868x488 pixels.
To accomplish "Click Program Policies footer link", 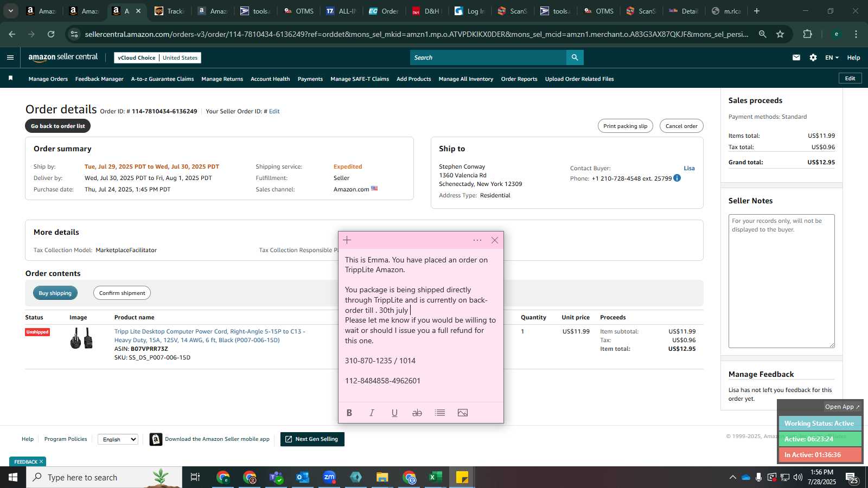I will [66, 439].
